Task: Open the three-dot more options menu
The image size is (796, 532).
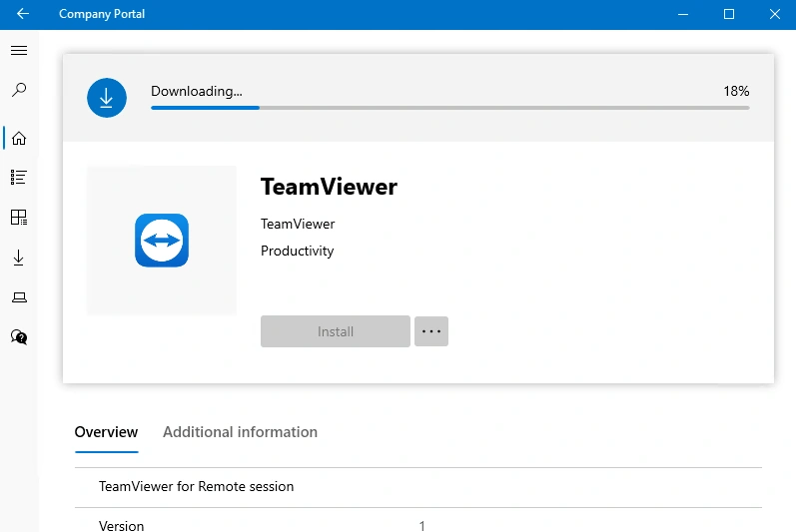Action: pyautogui.click(x=431, y=331)
